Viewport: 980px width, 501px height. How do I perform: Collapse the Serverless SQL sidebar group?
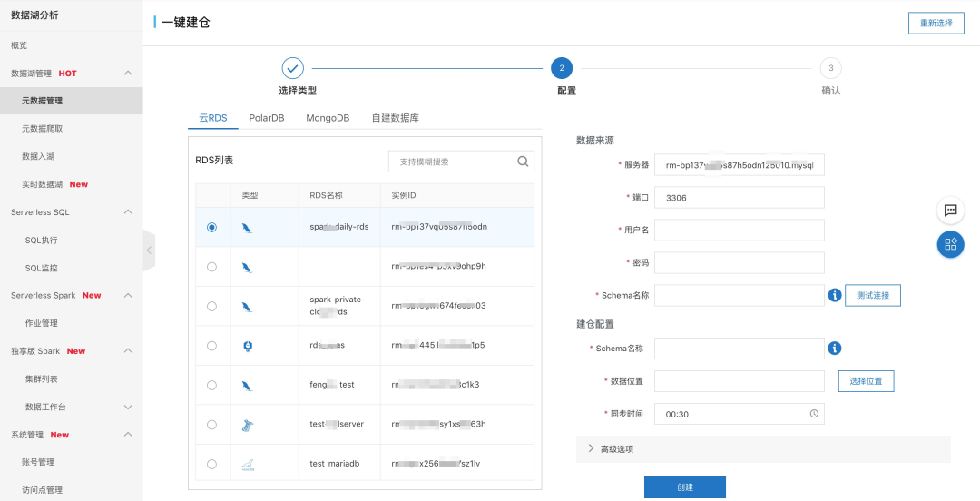128,212
